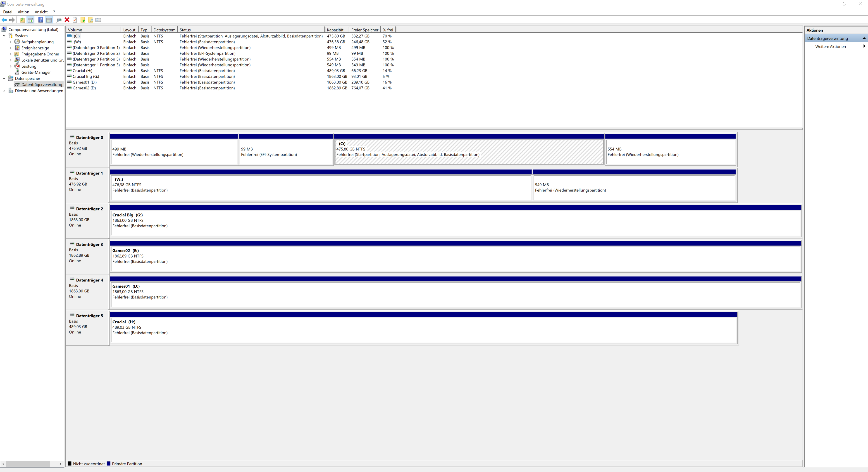Click the Freigegebene Ordner folder icon
This screenshot has height=472, width=868.
tap(17, 54)
